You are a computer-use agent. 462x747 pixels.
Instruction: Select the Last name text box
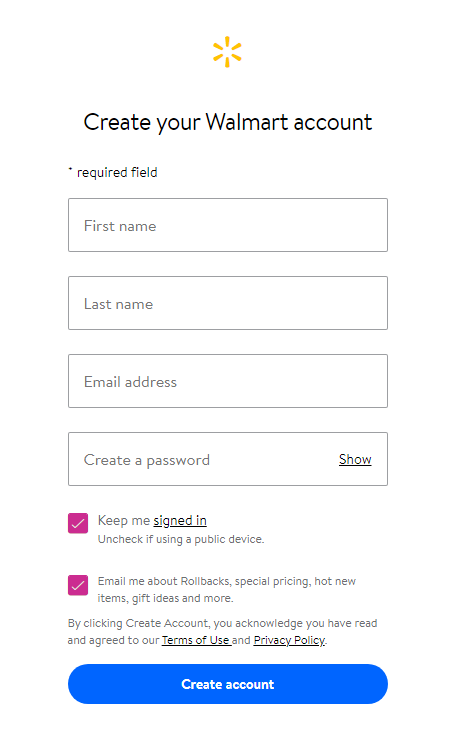(x=228, y=303)
